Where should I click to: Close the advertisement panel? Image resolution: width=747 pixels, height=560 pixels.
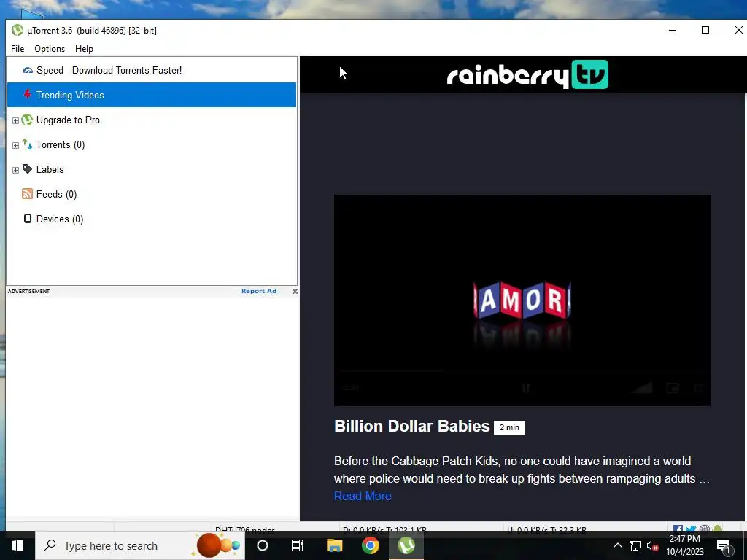(295, 291)
